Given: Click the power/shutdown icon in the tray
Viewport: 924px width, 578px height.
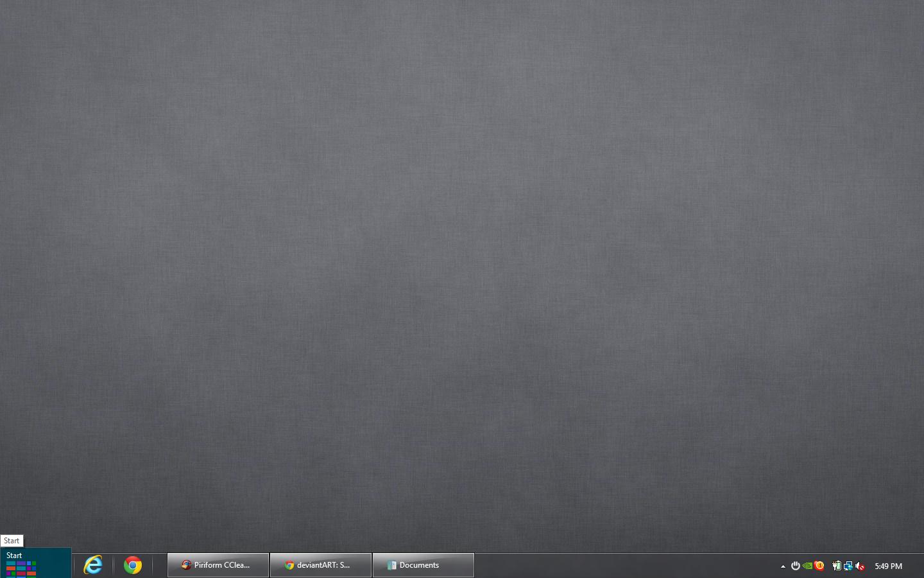Looking at the screenshot, I should (796, 566).
